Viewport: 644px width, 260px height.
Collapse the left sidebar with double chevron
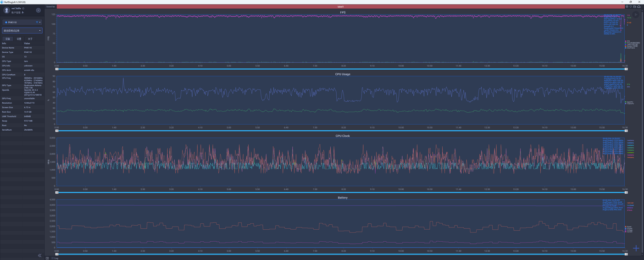[39, 255]
